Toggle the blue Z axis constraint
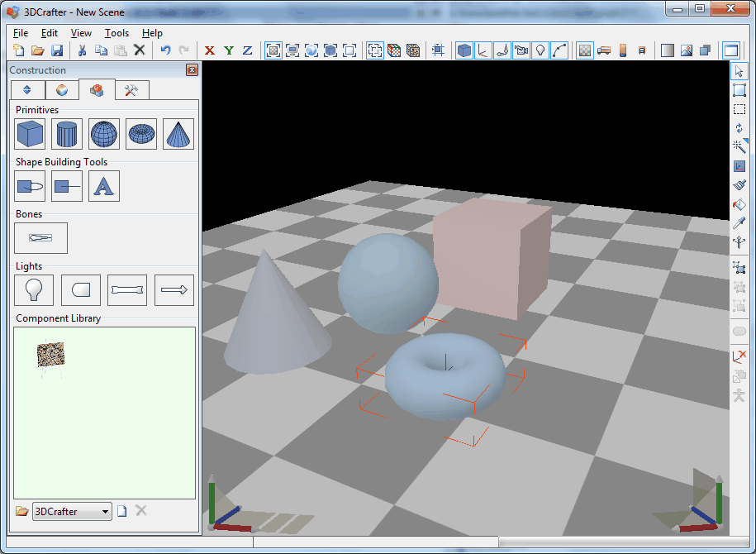Image resolution: width=756 pixels, height=554 pixels. [247, 50]
